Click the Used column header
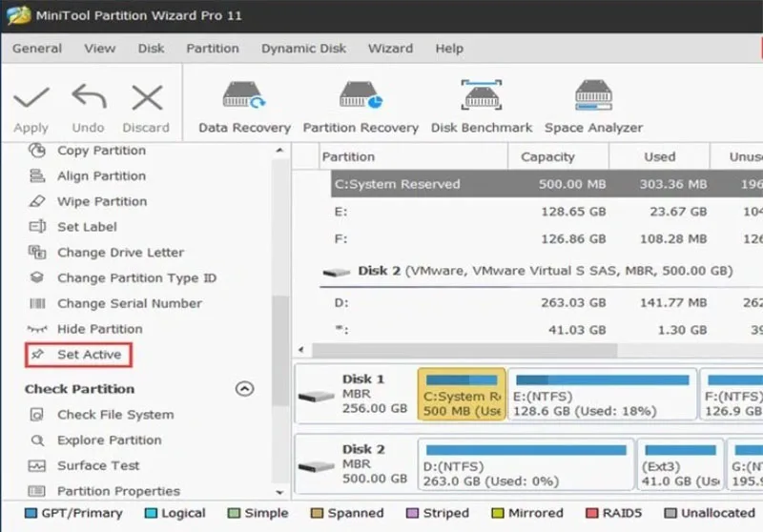 (659, 156)
